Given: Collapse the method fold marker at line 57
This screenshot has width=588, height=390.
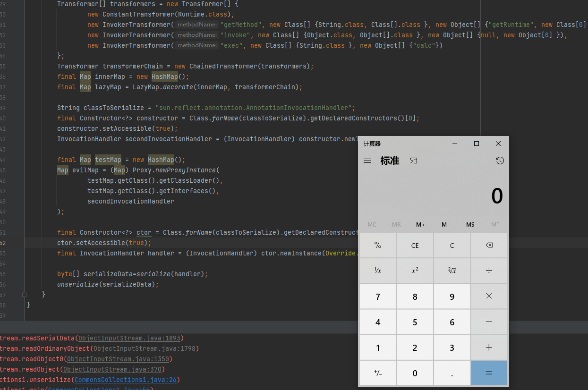Looking at the screenshot, I should click(24, 294).
